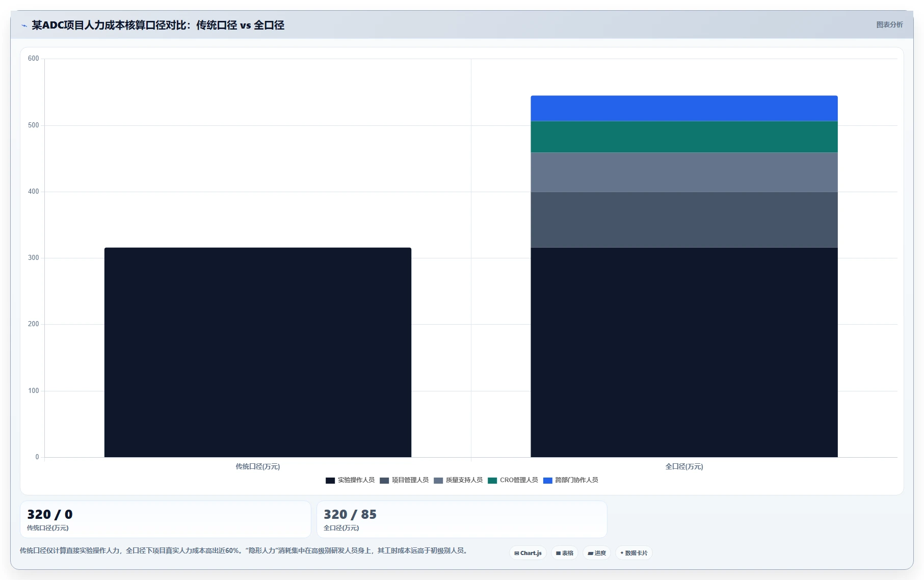
Task: Click the chart icon beside the title
Action: 24,25
